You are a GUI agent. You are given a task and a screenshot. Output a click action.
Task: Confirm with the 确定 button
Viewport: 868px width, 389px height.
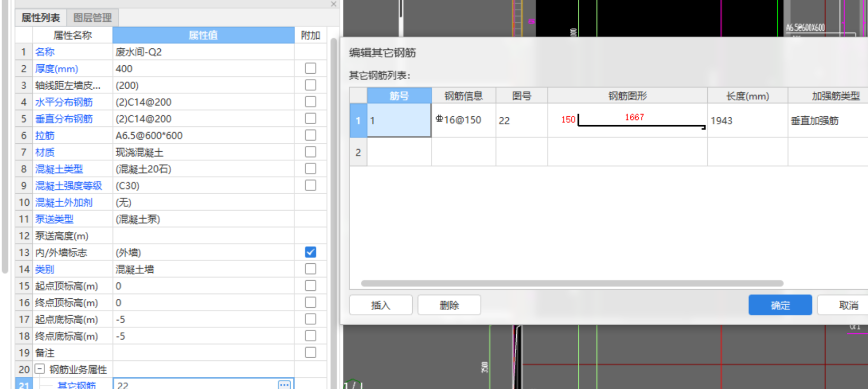tap(780, 305)
